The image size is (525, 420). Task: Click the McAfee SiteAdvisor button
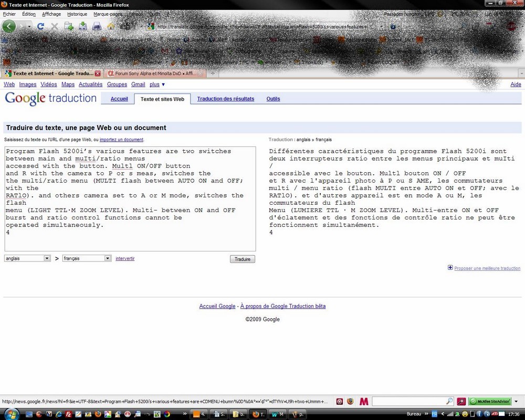point(489,401)
